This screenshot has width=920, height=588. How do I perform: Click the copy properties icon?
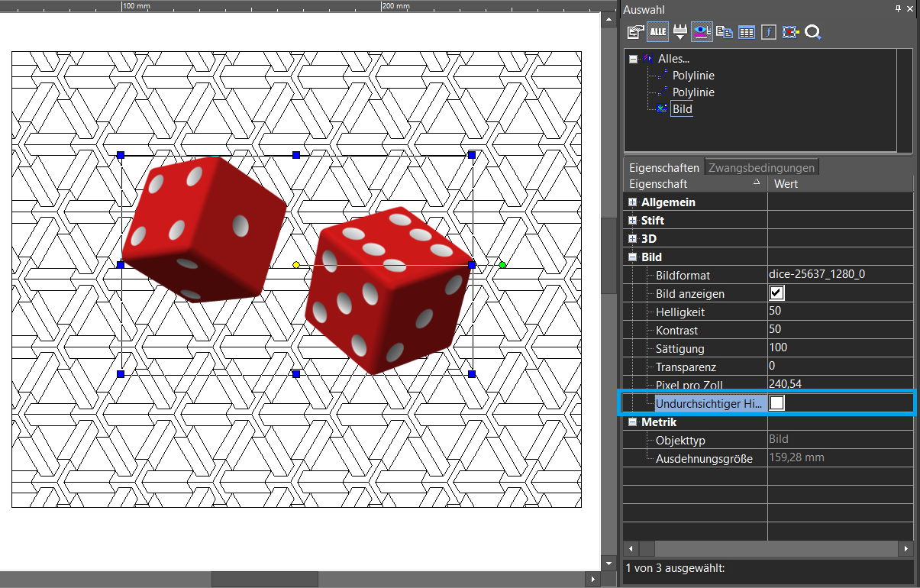pyautogui.click(x=725, y=32)
